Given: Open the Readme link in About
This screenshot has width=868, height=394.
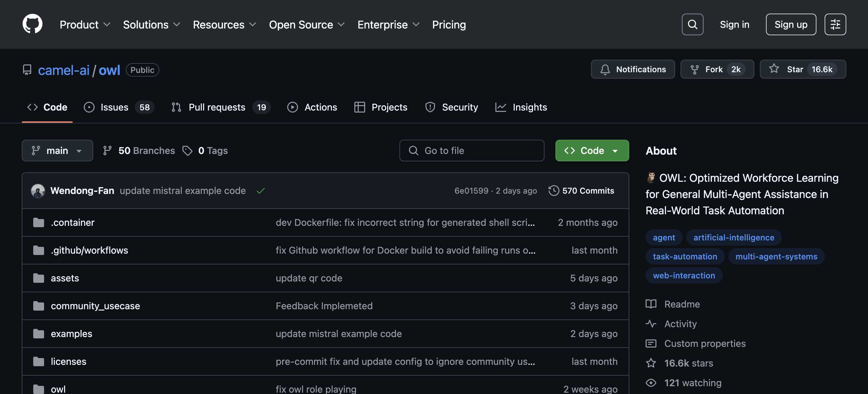Looking at the screenshot, I should pos(682,304).
